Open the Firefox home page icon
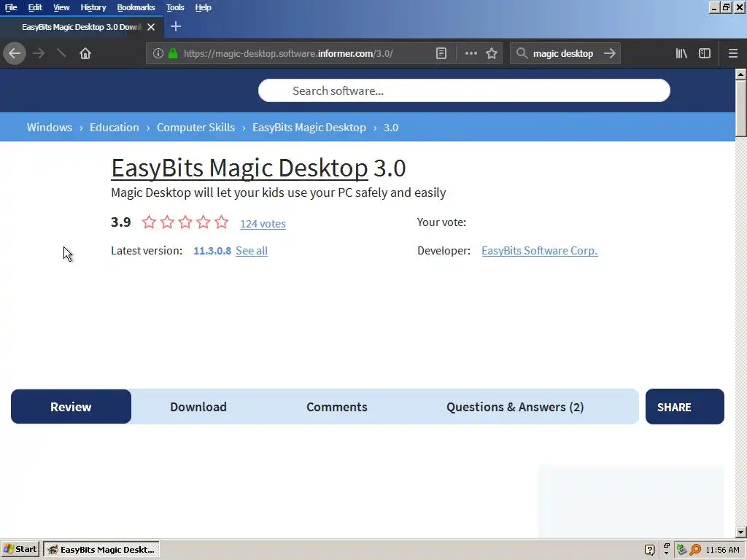The height and width of the screenshot is (560, 747). tap(85, 53)
